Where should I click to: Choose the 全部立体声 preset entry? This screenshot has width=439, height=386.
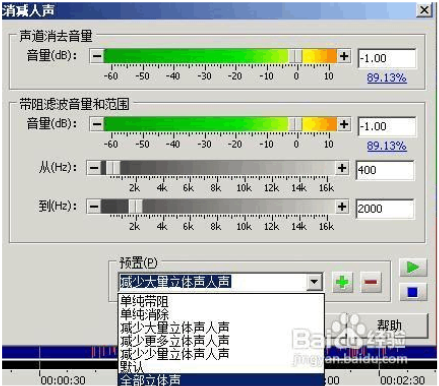pos(150,380)
